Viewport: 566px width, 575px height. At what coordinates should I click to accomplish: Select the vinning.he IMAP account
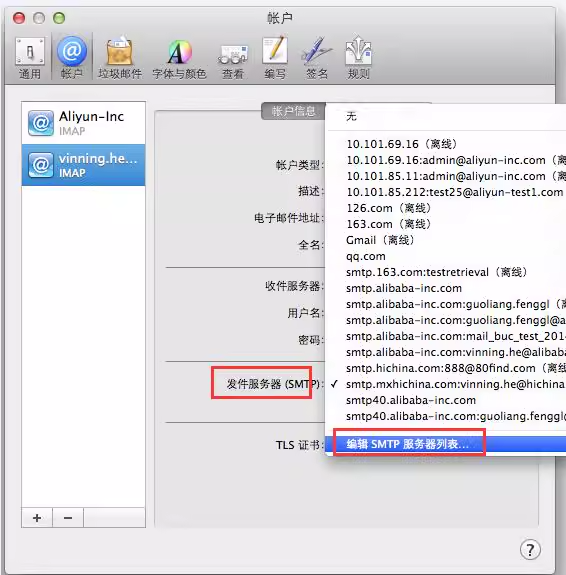[x=84, y=165]
